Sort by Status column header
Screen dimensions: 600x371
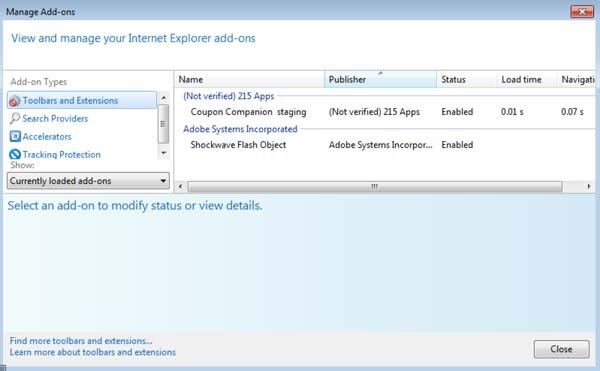click(x=466, y=80)
